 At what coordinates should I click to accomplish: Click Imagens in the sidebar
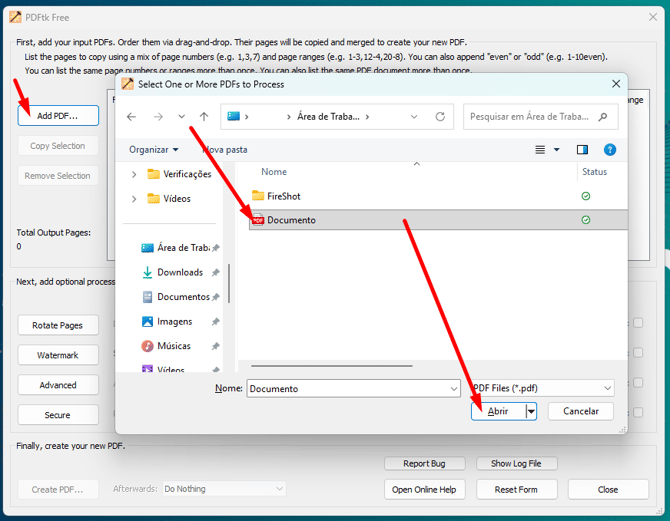coord(174,322)
